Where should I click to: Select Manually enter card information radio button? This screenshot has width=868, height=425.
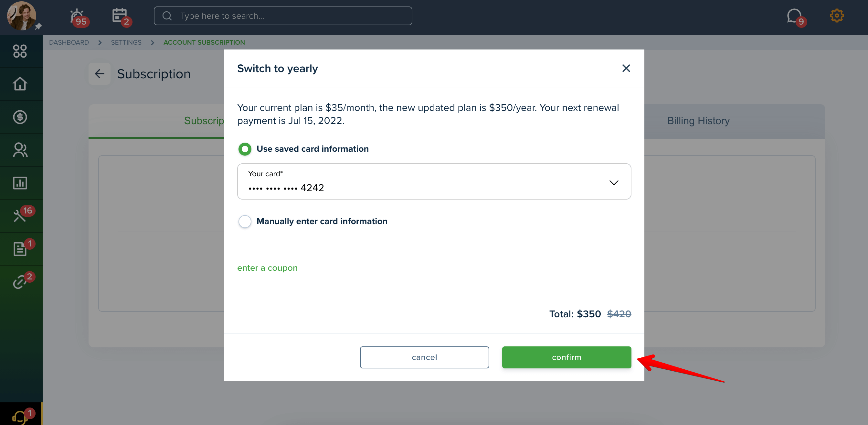coord(245,221)
